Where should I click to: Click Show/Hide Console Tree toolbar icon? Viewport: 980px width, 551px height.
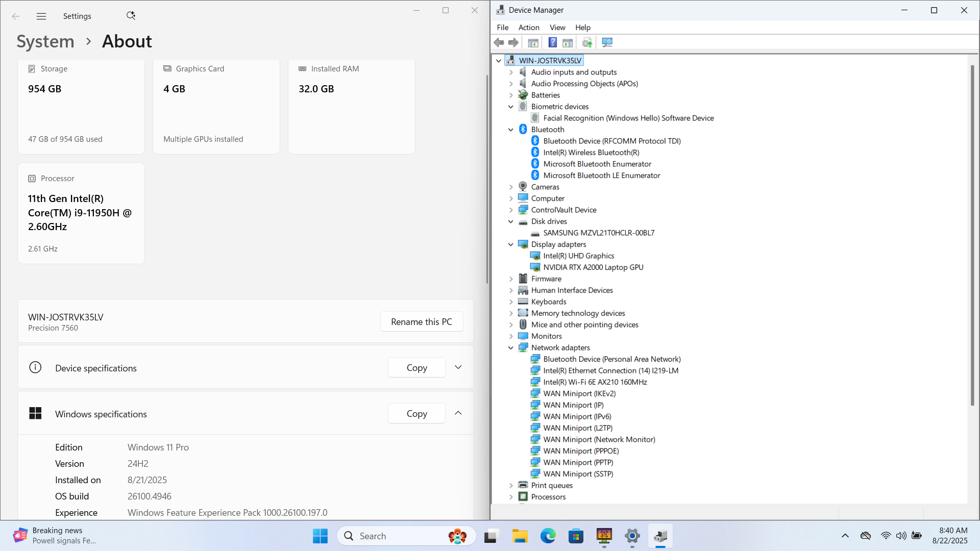pos(533,43)
